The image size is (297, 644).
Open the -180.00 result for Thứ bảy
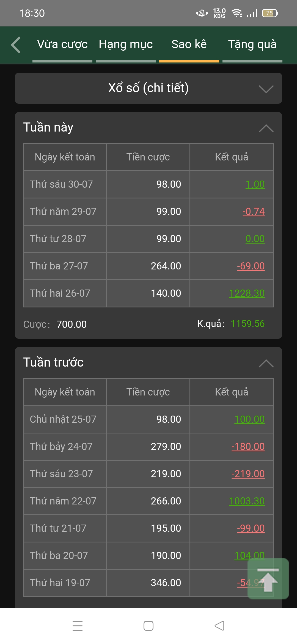pyautogui.click(x=248, y=447)
